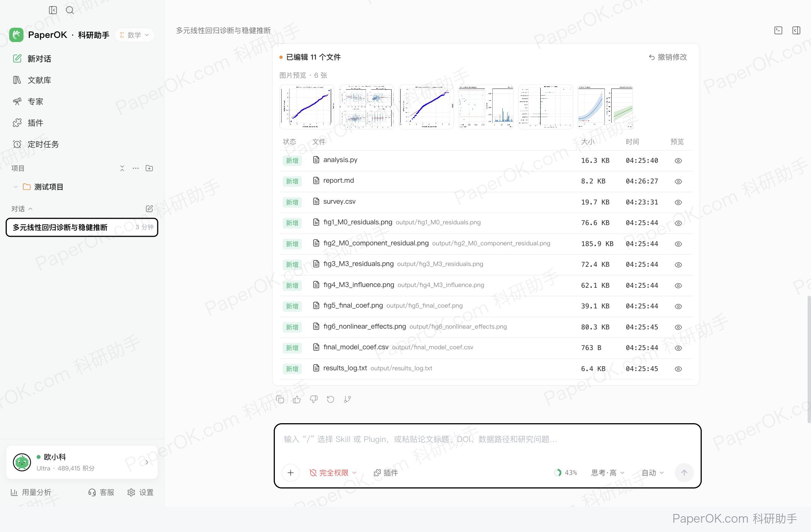Click the 43% context usage indicator
Viewport: 811px width, 532px height.
click(x=565, y=473)
